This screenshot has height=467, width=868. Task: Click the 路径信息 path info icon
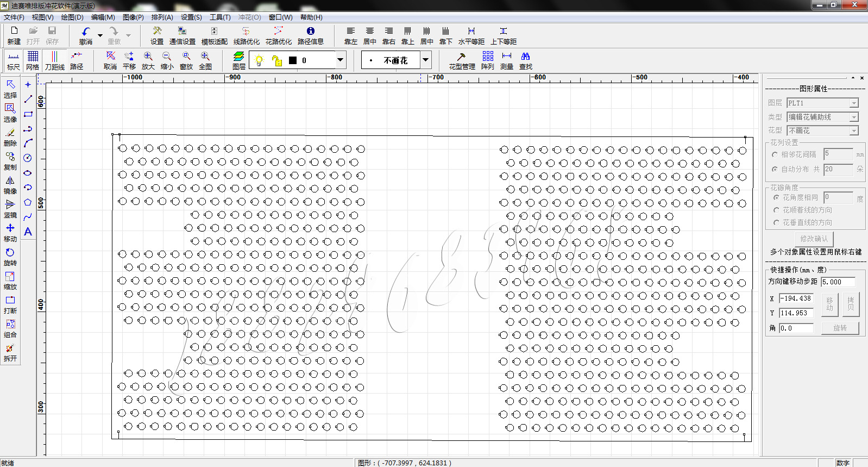pyautogui.click(x=310, y=35)
